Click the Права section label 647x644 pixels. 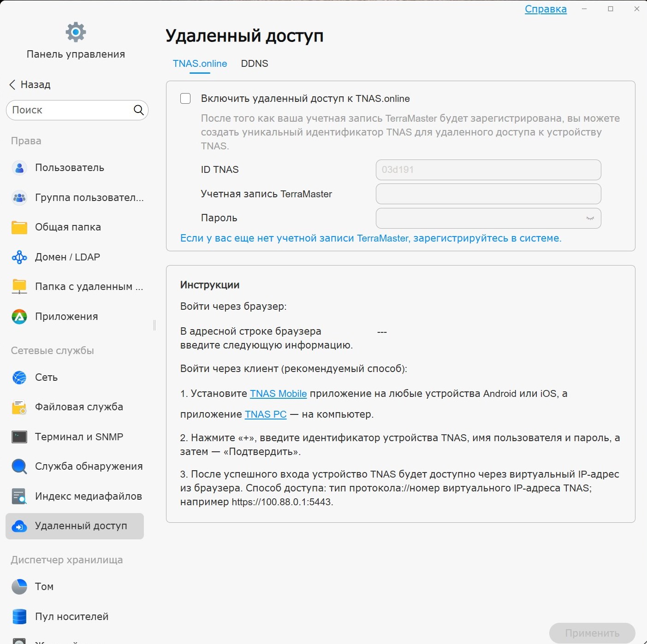26,141
